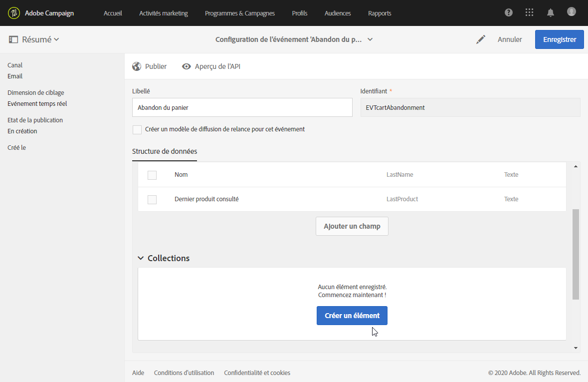The image size is (588, 382).
Task: Open Audiences menu
Action: pyautogui.click(x=338, y=13)
